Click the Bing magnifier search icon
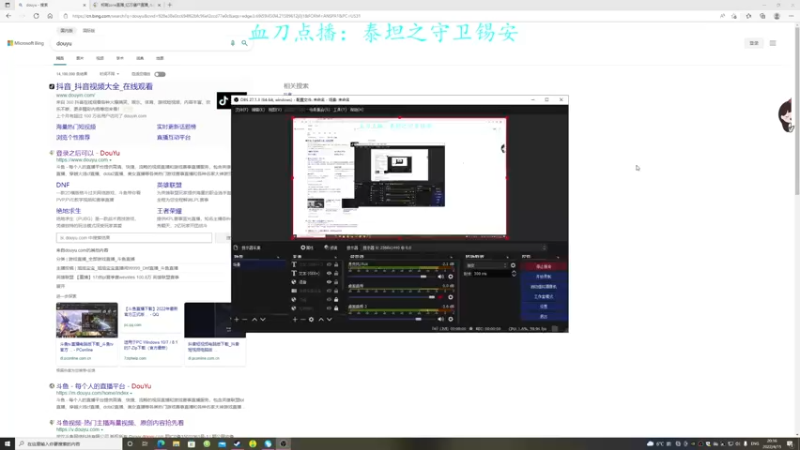800x450 pixels. click(244, 43)
